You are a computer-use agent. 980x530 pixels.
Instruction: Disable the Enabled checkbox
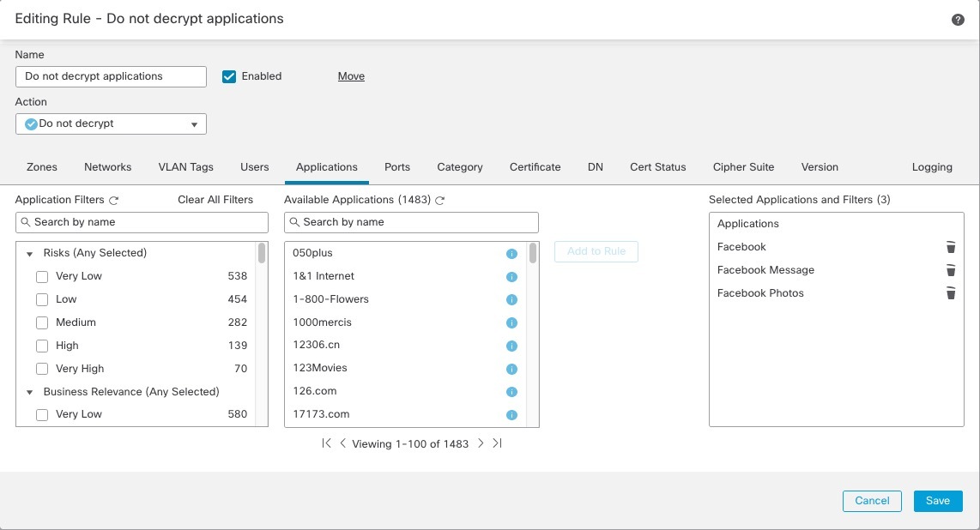pos(228,76)
